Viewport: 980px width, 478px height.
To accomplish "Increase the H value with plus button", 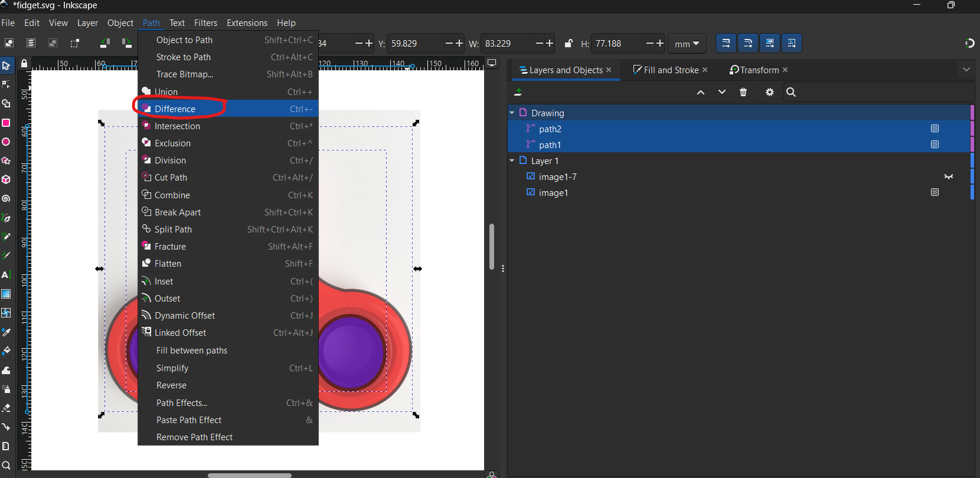I will click(660, 43).
